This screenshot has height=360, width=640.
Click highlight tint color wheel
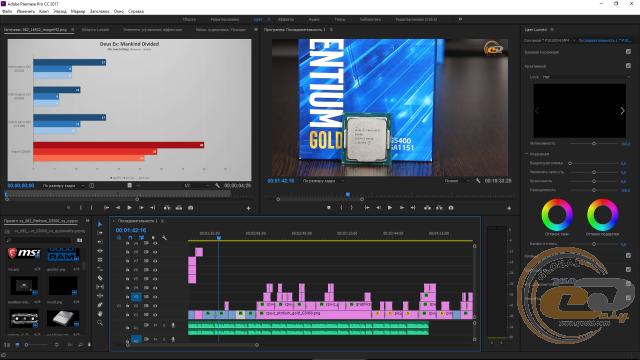[x=602, y=215]
